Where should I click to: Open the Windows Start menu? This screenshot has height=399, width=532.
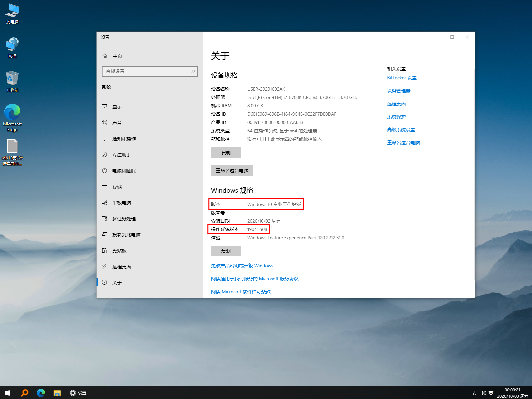[x=8, y=393]
